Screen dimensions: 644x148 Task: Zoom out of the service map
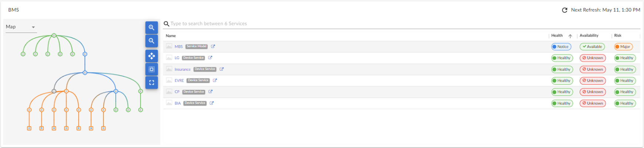tap(151, 41)
